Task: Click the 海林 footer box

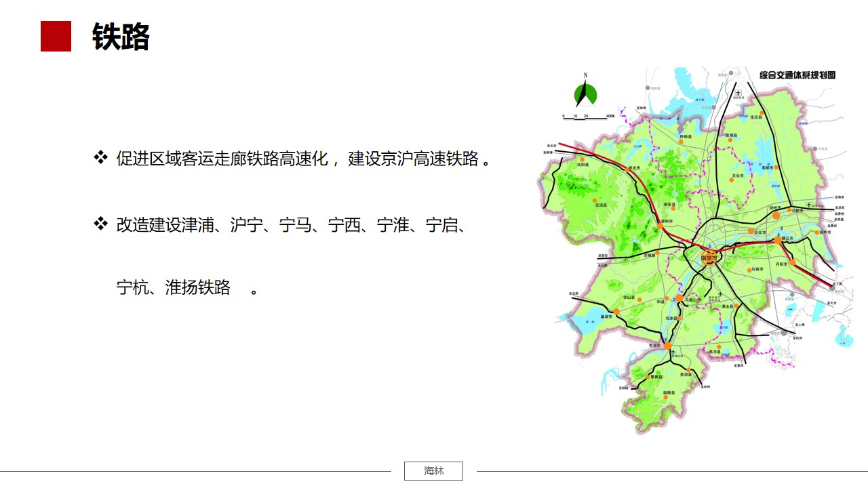Action: 433,471
